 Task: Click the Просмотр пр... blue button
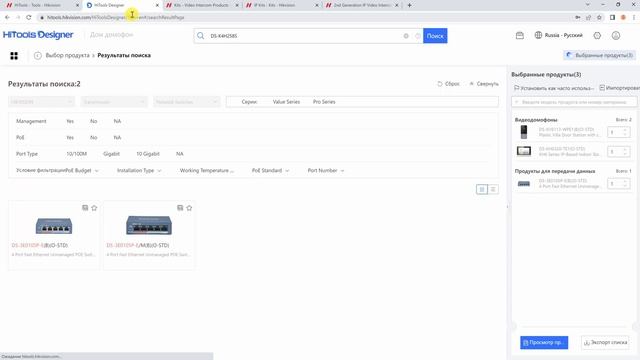[x=544, y=342]
